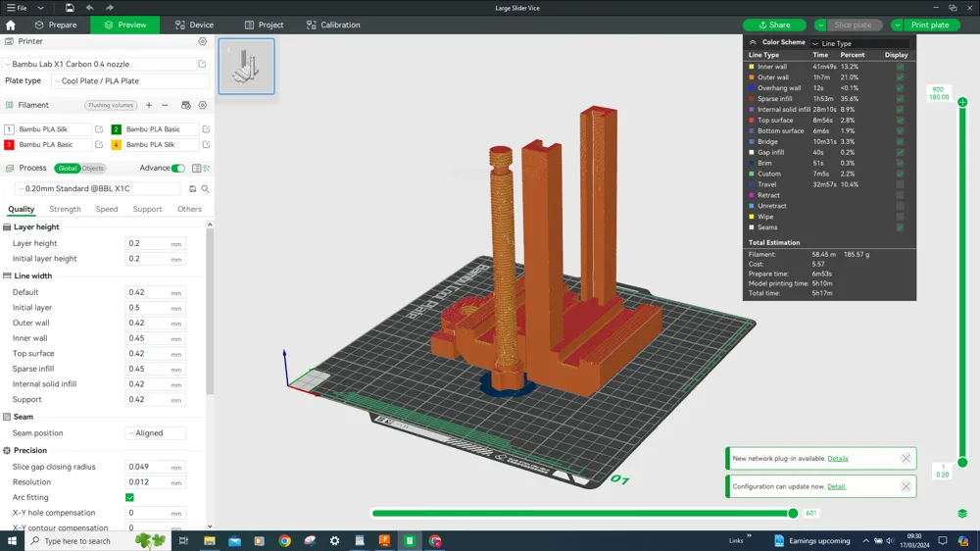
Task: Open Color Scheme Line Type dropdown
Action: point(860,43)
